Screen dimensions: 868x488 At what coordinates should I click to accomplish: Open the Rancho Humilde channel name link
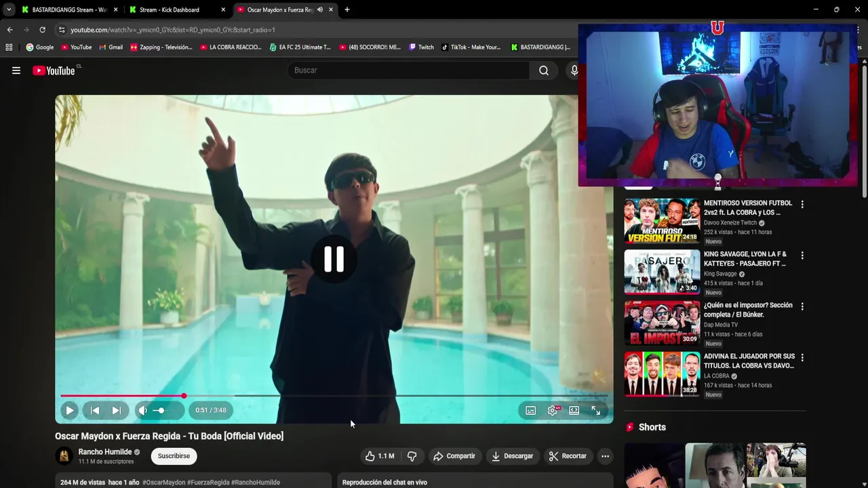click(x=104, y=452)
